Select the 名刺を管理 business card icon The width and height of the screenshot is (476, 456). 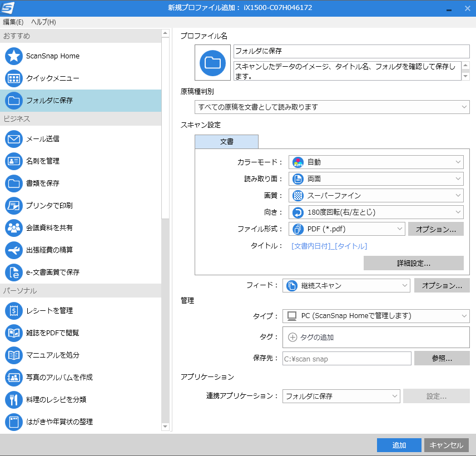(x=14, y=161)
